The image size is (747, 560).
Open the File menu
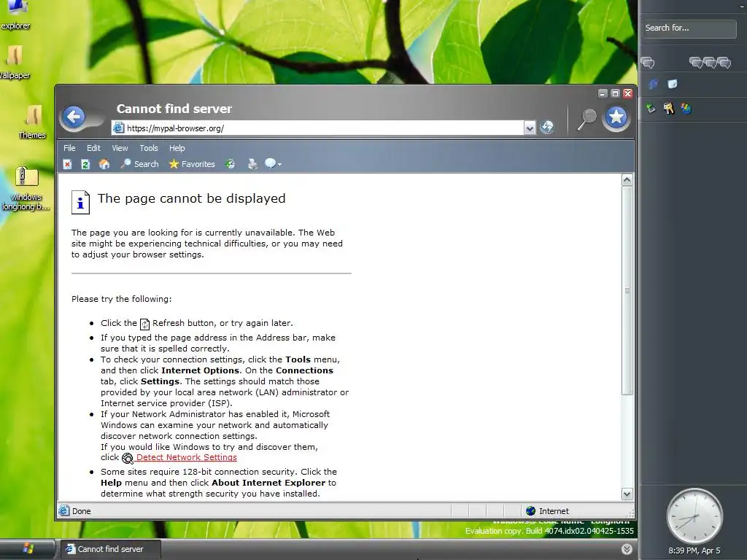pos(69,148)
